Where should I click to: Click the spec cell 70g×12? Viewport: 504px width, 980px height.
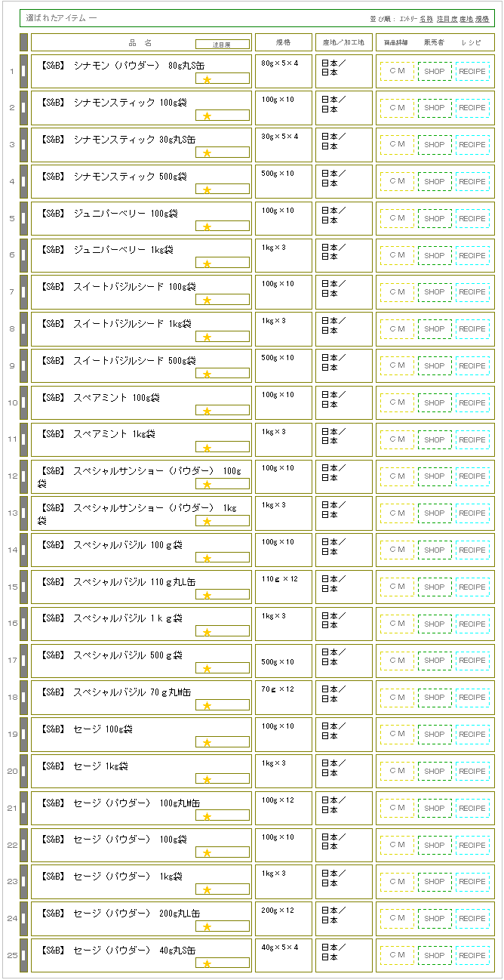pos(283,698)
